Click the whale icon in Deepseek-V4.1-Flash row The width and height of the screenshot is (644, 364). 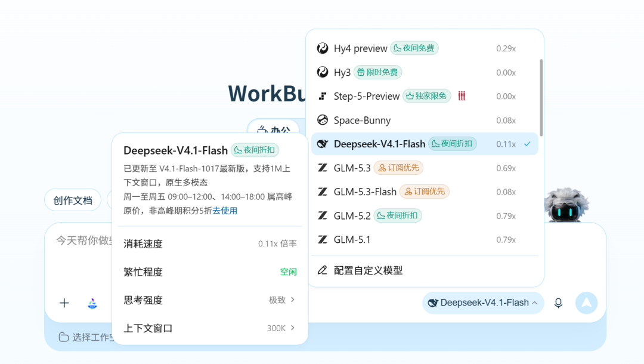tap(323, 144)
